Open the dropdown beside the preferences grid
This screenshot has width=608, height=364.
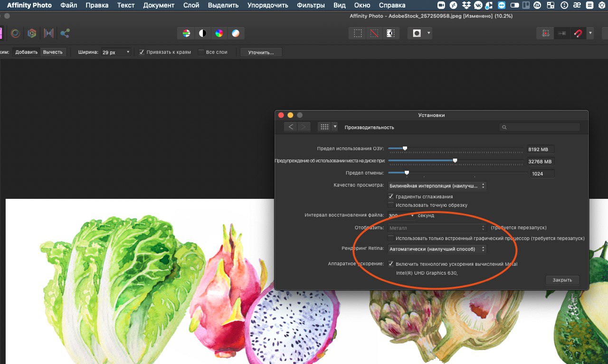pos(335,127)
